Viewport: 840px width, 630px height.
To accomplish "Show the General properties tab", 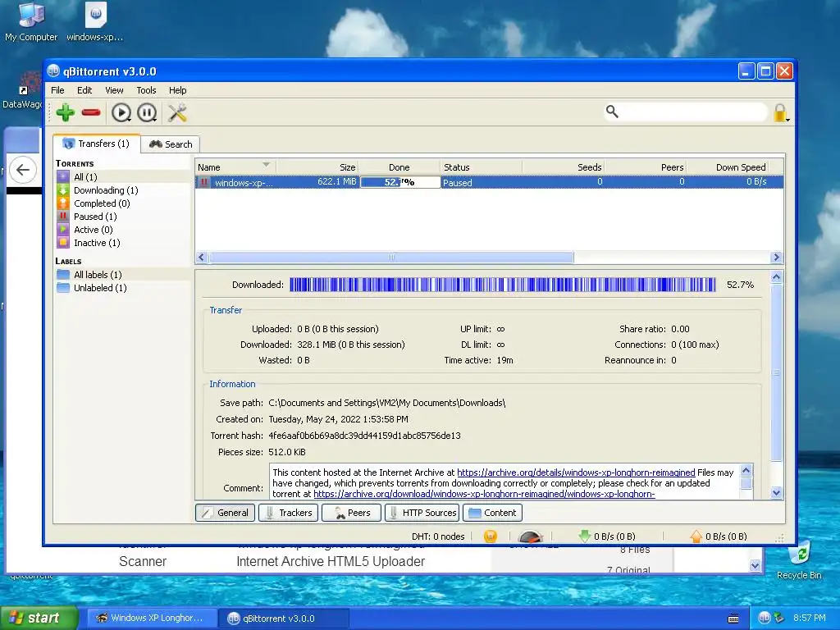I will pos(226,513).
